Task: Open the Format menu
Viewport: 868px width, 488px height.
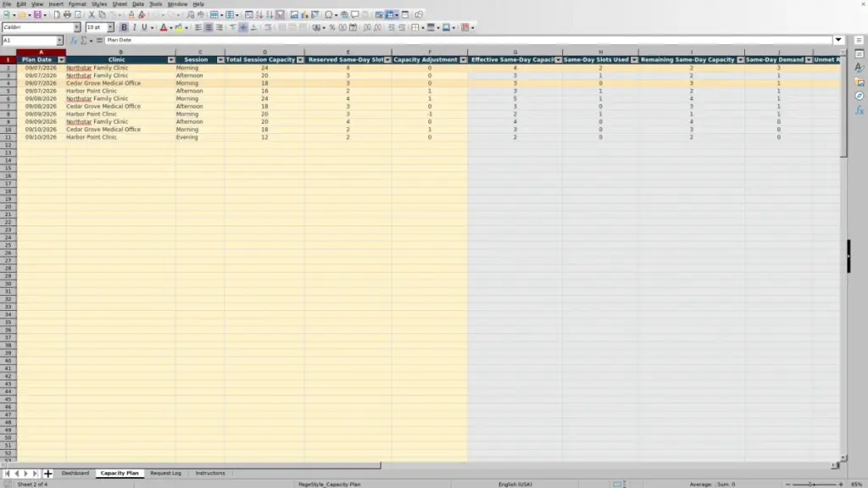Action: 77,4
